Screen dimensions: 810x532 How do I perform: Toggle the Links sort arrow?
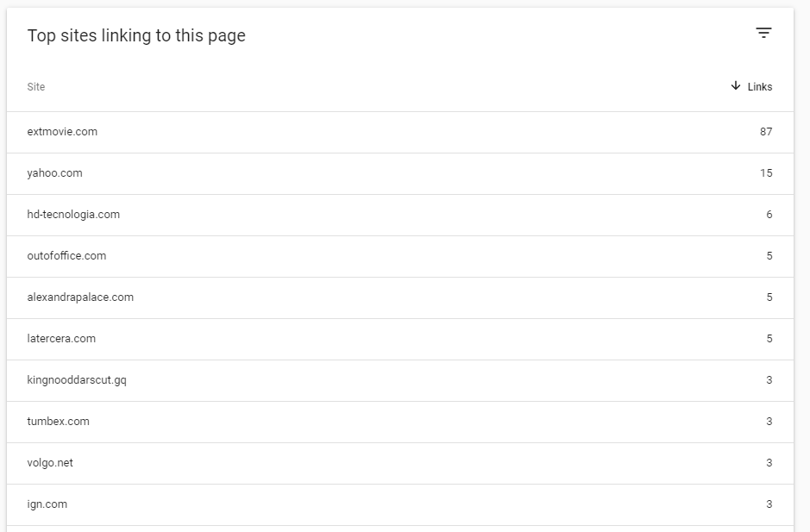coord(736,85)
